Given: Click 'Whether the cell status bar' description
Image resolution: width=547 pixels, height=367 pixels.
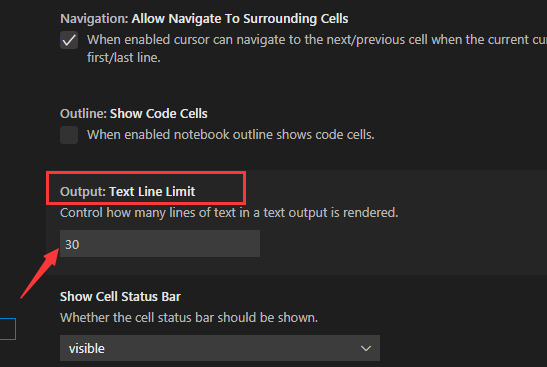Looking at the screenshot, I should [189, 317].
